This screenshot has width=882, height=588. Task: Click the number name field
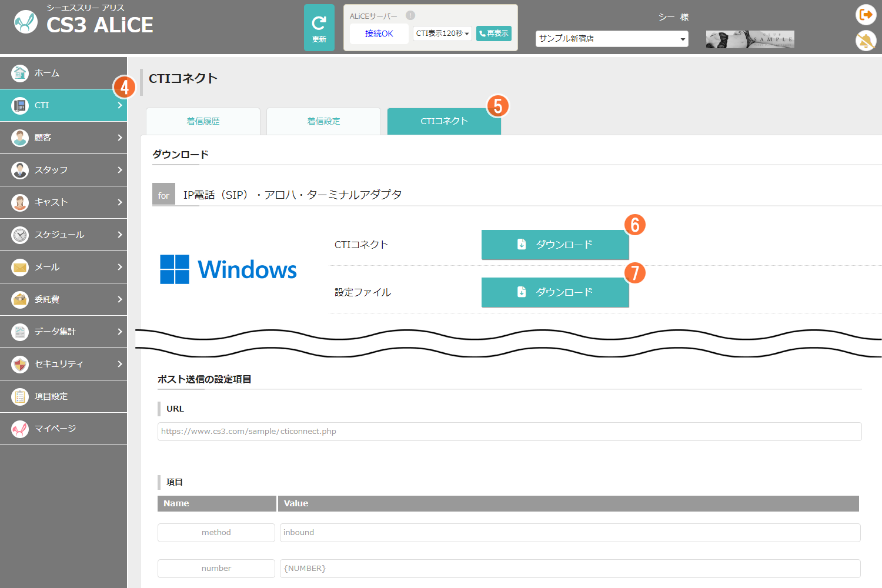pyautogui.click(x=216, y=568)
